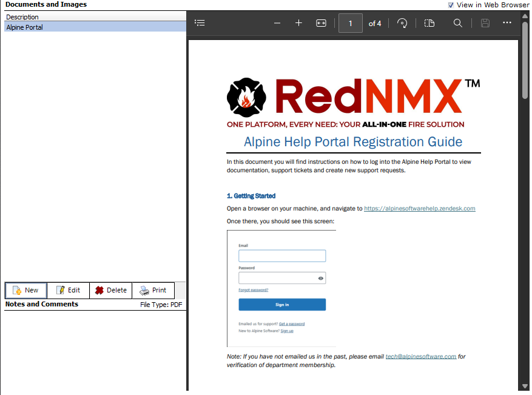
Task: Click the Sign up link in image
Action: 287,331
